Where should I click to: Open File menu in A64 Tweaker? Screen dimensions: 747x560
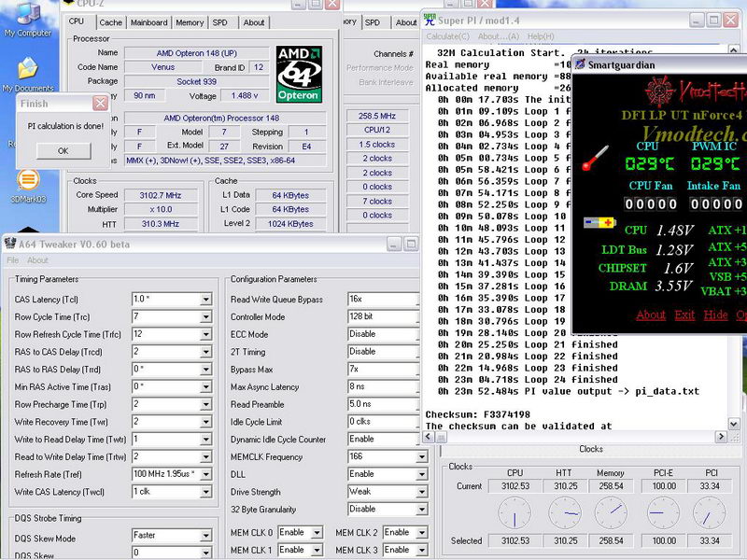click(x=13, y=260)
